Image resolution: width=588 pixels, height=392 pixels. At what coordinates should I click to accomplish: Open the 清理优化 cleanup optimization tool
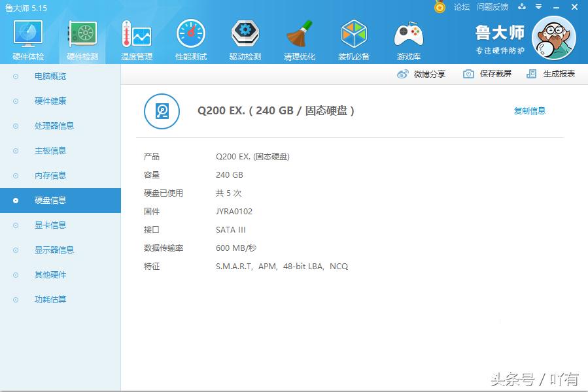coord(299,37)
